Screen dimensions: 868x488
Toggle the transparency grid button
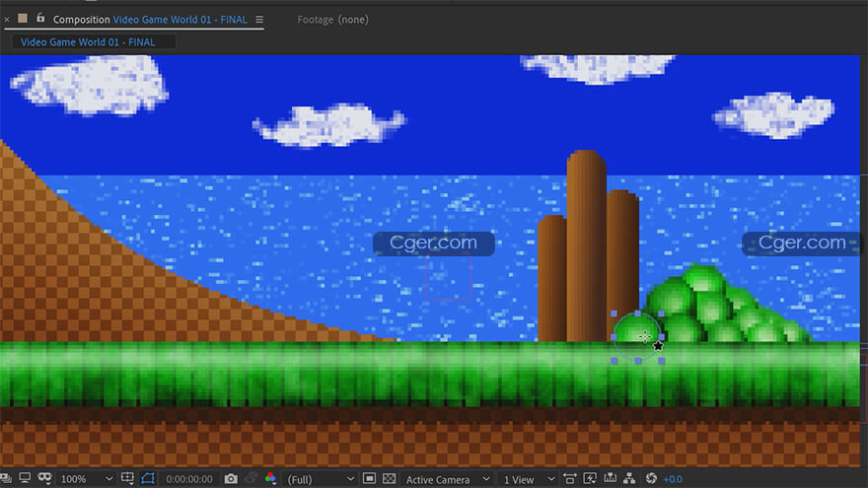click(390, 478)
